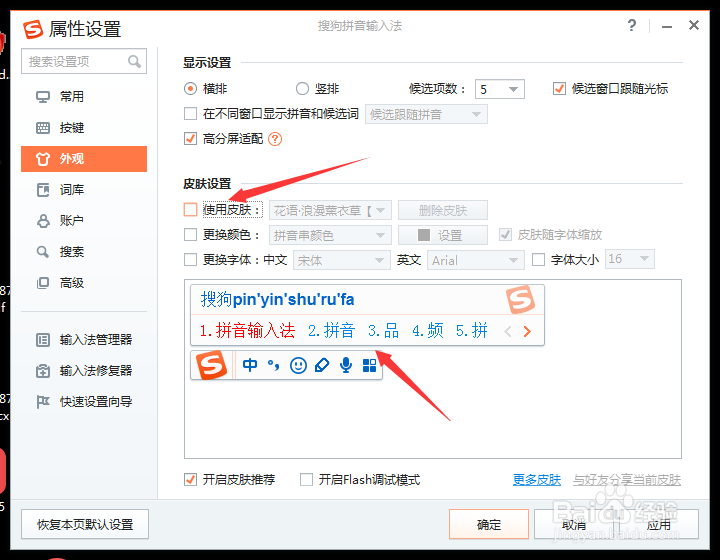Enable 更换字体 checkbox
Image resolution: width=720 pixels, height=560 pixels.
coord(191,259)
